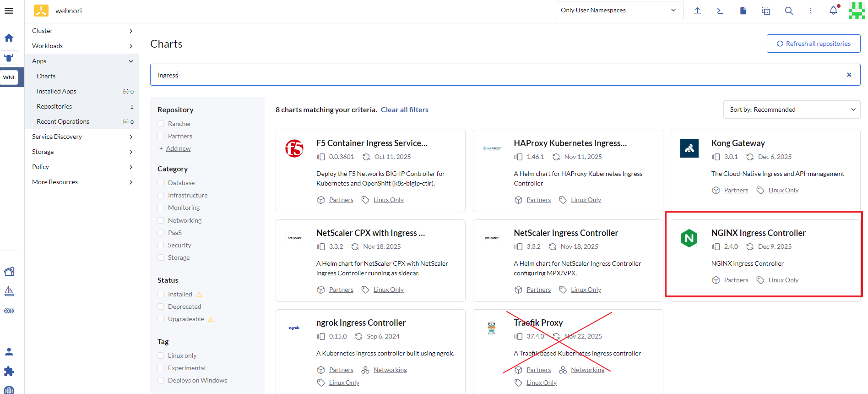Click the import YAML upload icon
Viewport: 868px width, 394px height.
tap(697, 11)
